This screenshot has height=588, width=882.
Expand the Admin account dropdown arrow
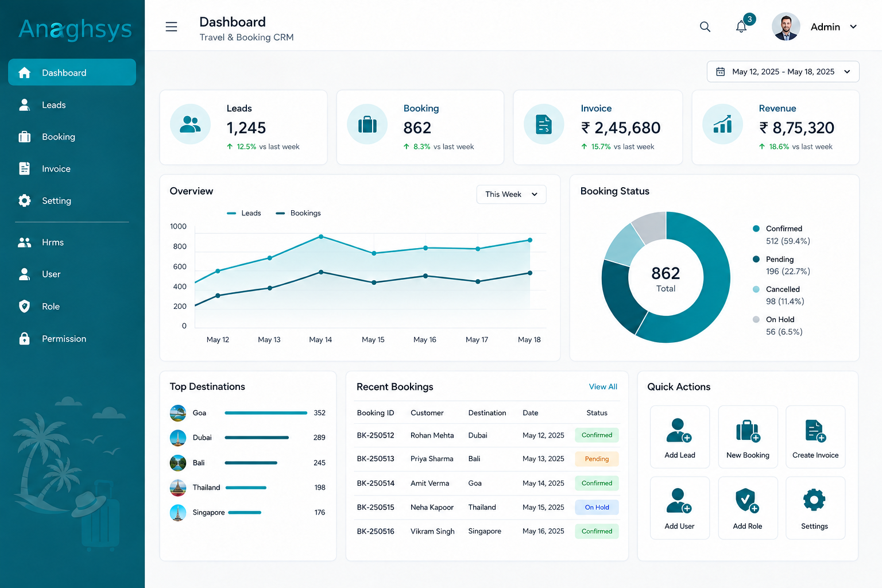click(x=853, y=27)
